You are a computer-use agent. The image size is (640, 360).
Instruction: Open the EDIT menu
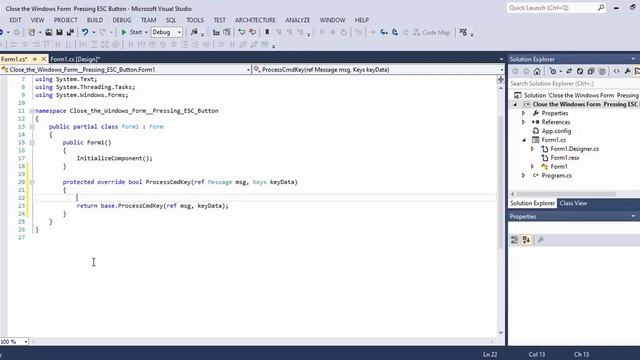coord(15,20)
